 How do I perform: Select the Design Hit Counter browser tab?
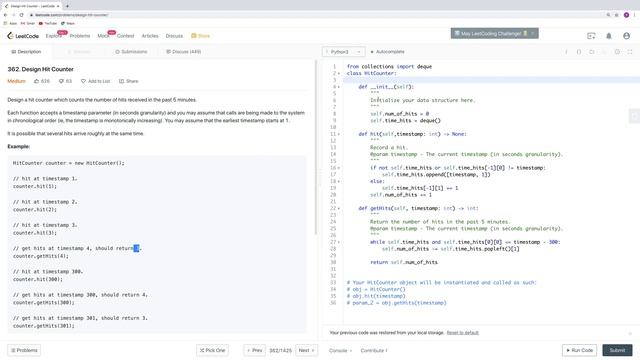pos(32,6)
